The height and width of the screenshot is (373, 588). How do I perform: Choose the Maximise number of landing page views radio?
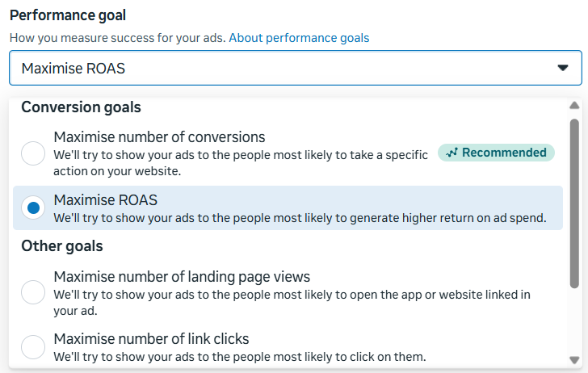(33, 292)
